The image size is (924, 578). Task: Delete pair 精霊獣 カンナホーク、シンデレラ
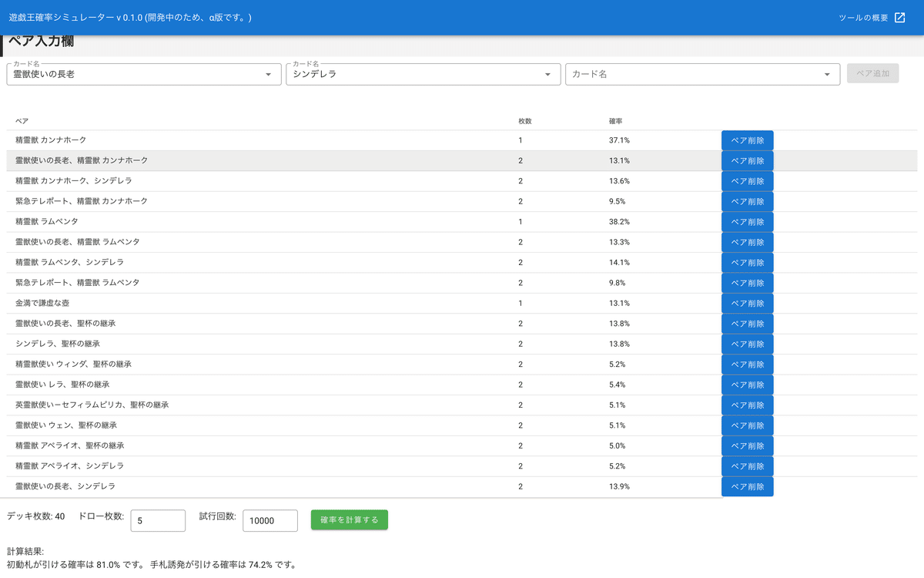coord(747,181)
